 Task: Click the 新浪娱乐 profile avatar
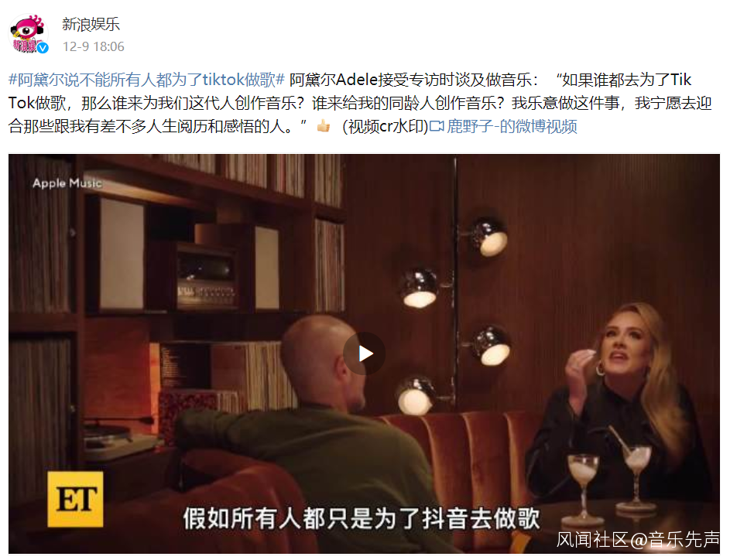pyautogui.click(x=29, y=33)
